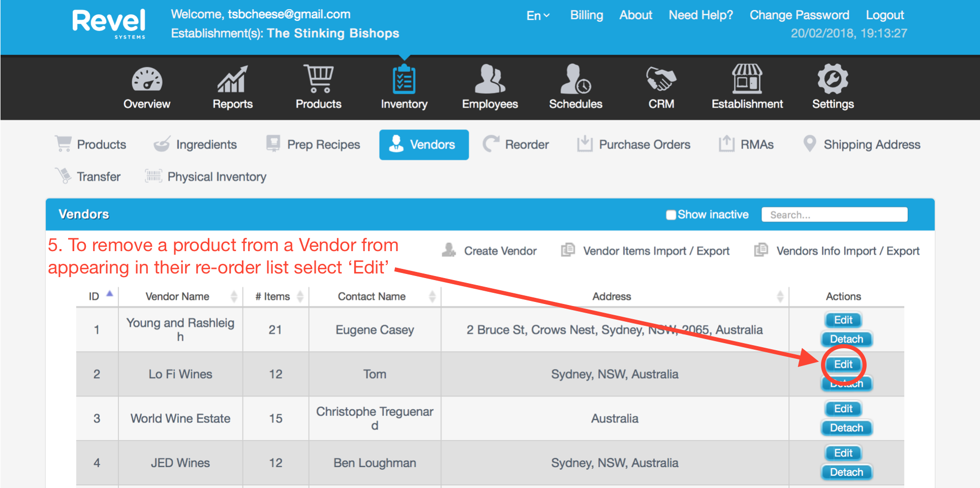Click the Create Vendor person icon

449,250
